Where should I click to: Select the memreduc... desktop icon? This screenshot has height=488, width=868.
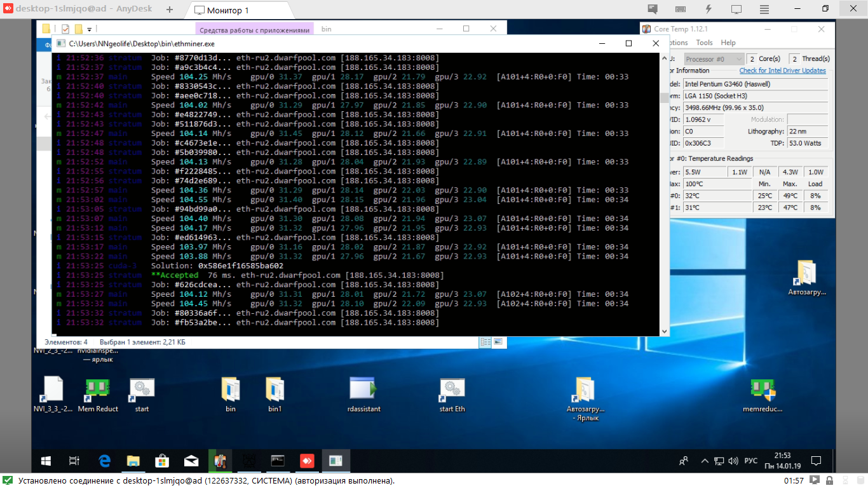pyautogui.click(x=763, y=395)
